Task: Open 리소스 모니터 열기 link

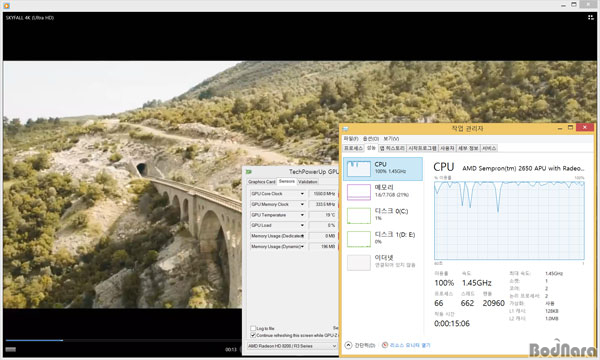Action: pyautogui.click(x=410, y=345)
